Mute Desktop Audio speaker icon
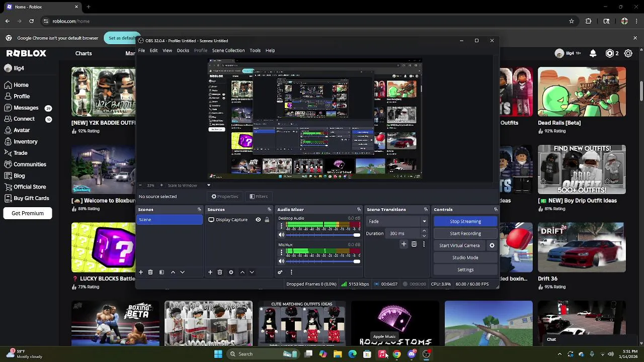This screenshot has height=362, width=644. 281,235
